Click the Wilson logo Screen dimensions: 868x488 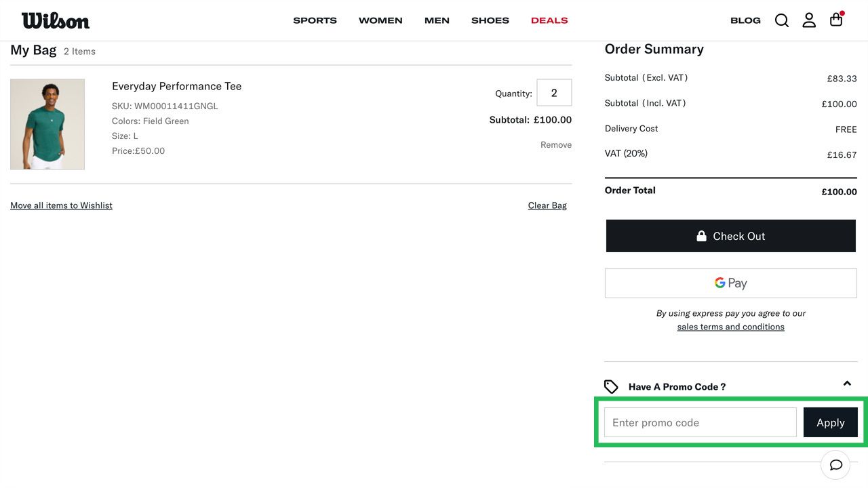pos(56,20)
